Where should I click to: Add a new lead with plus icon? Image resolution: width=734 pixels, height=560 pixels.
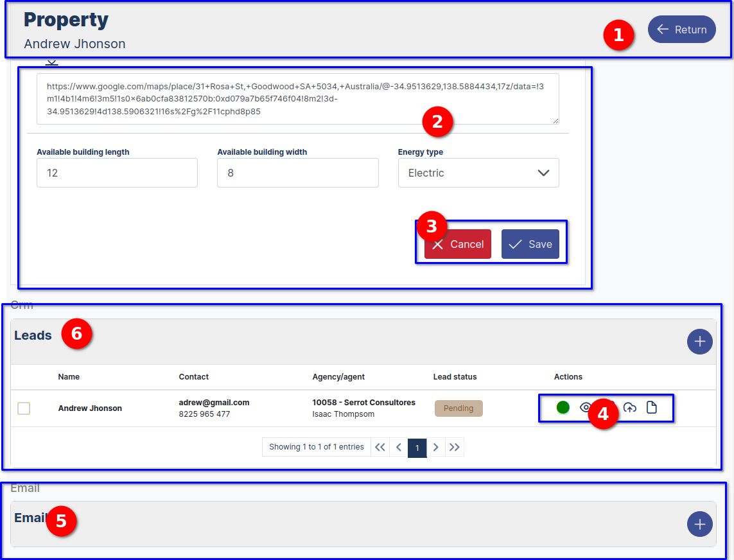tap(699, 342)
